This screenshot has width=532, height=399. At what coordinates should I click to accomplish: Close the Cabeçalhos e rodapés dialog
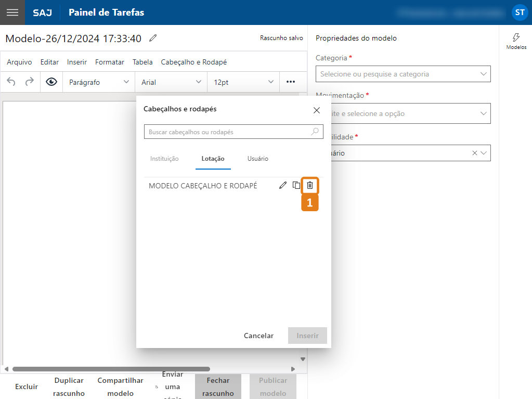click(316, 110)
